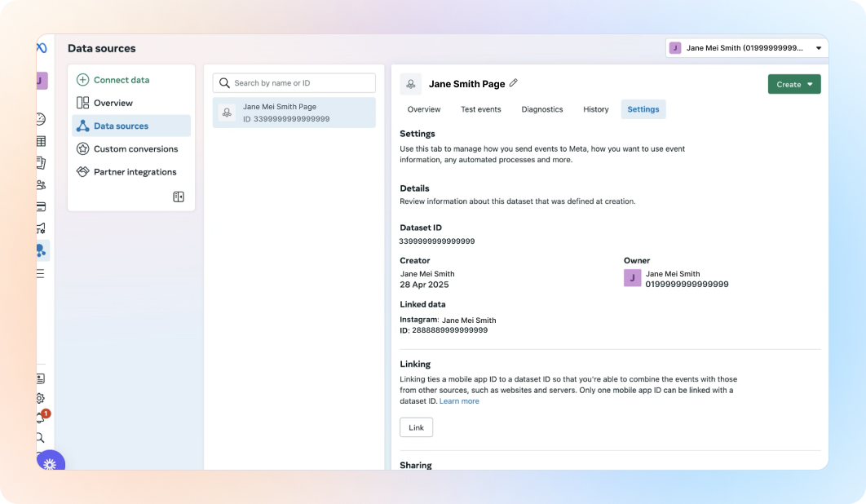Click the pencil to rename Jane Smith Page
The width and height of the screenshot is (866, 504).
coord(514,83)
